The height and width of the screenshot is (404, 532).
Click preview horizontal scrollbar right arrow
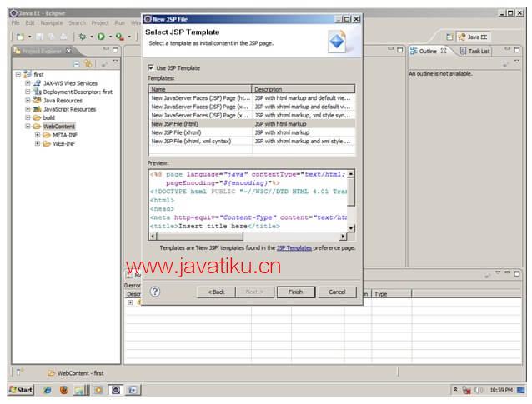click(344, 237)
